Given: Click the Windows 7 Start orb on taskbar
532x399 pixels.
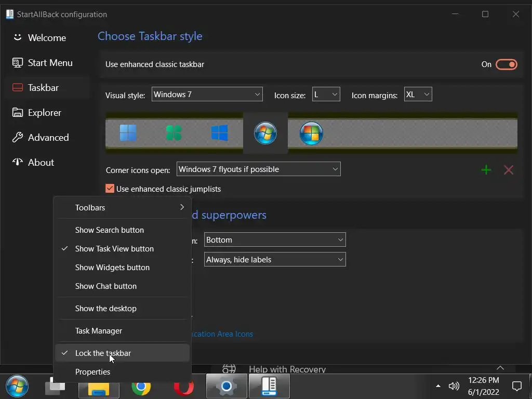Looking at the screenshot, I should 17,386.
